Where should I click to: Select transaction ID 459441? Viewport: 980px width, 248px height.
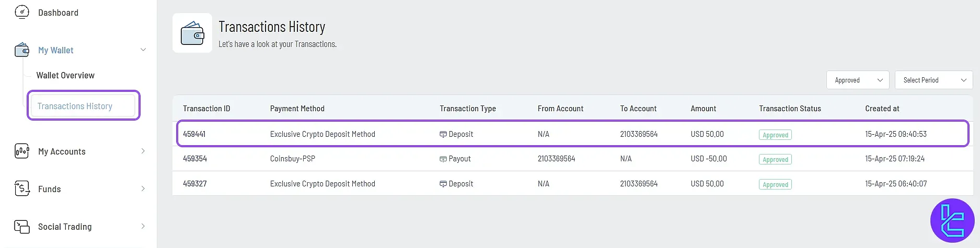tap(194, 134)
